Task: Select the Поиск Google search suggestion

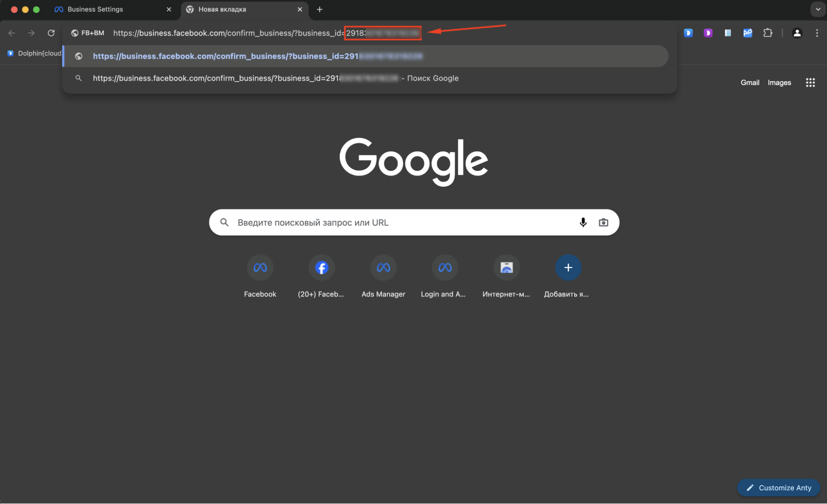Action: [x=366, y=78]
